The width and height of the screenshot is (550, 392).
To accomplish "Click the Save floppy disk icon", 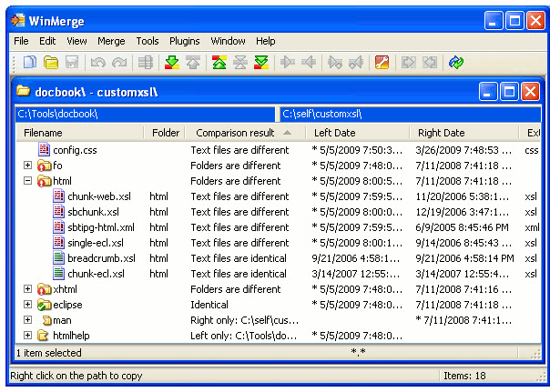I will point(72,63).
